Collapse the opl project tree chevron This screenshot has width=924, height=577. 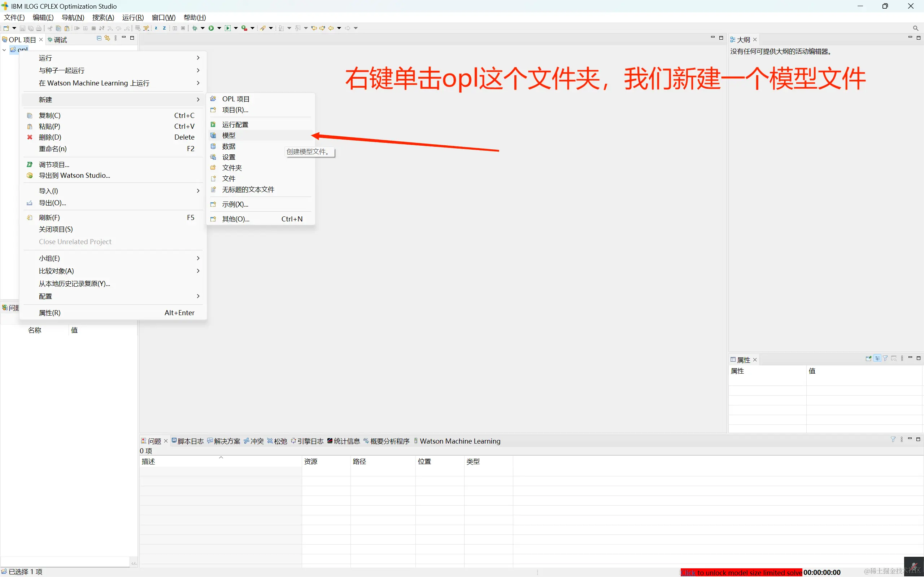[x=4, y=50]
